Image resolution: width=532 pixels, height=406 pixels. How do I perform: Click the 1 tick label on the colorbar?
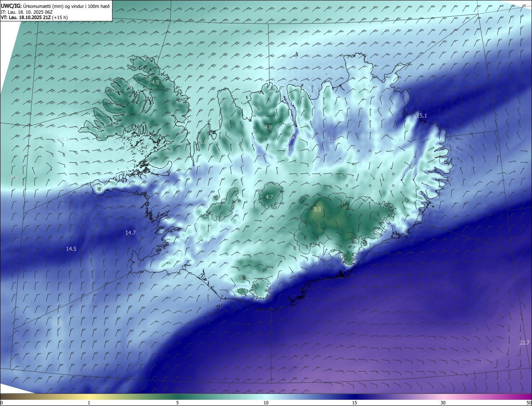(x=89, y=403)
